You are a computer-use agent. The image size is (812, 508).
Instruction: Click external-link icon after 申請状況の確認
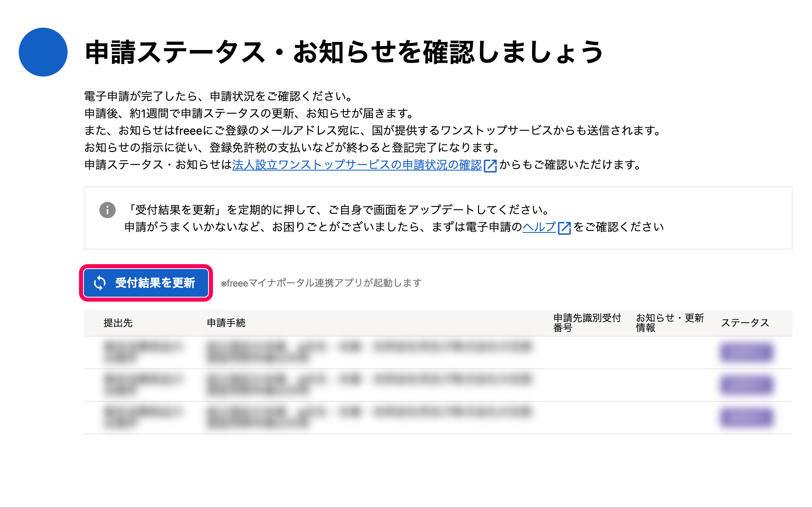[490, 166]
